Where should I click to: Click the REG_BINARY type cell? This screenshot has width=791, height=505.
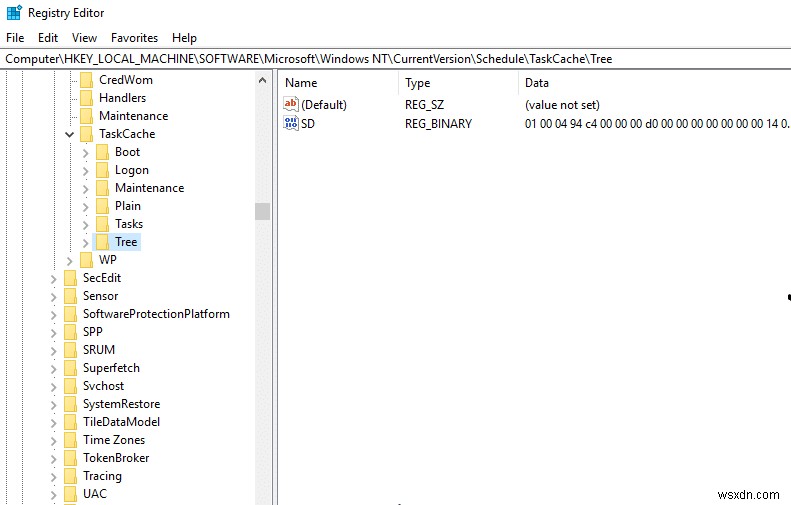[x=438, y=124]
